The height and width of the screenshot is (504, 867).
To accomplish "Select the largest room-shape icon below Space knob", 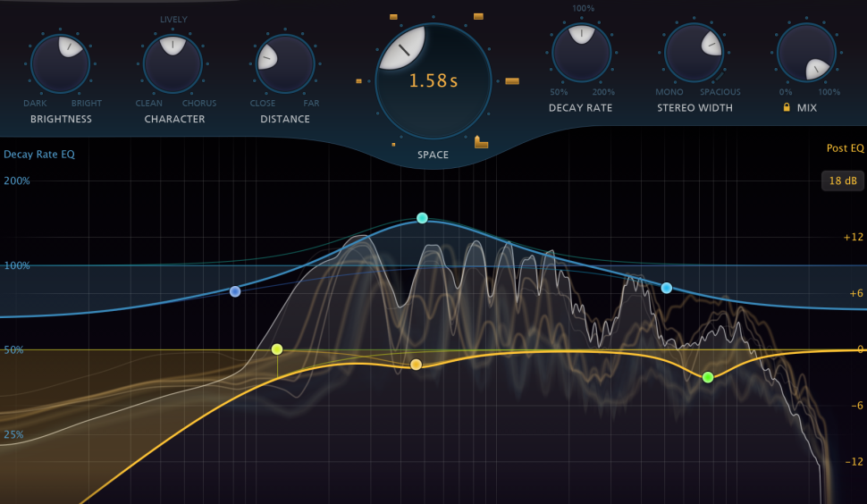I will 481,143.
